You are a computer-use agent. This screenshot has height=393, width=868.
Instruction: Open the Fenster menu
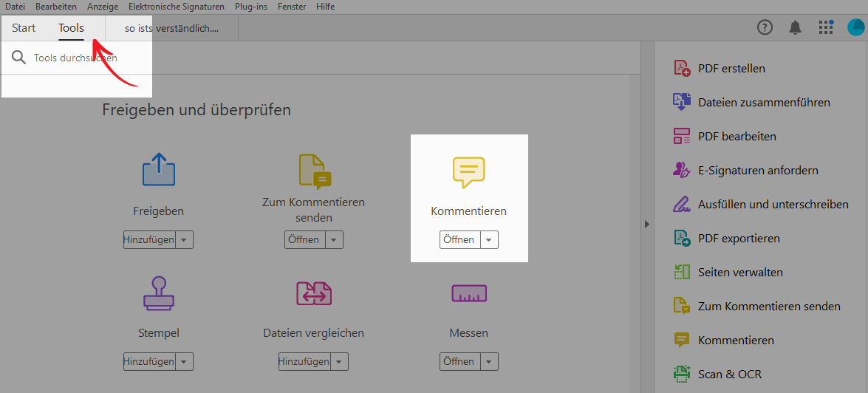point(293,7)
